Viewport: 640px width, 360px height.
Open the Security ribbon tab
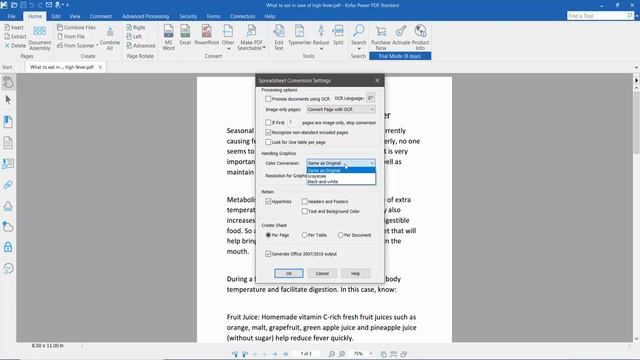pyautogui.click(x=188, y=16)
